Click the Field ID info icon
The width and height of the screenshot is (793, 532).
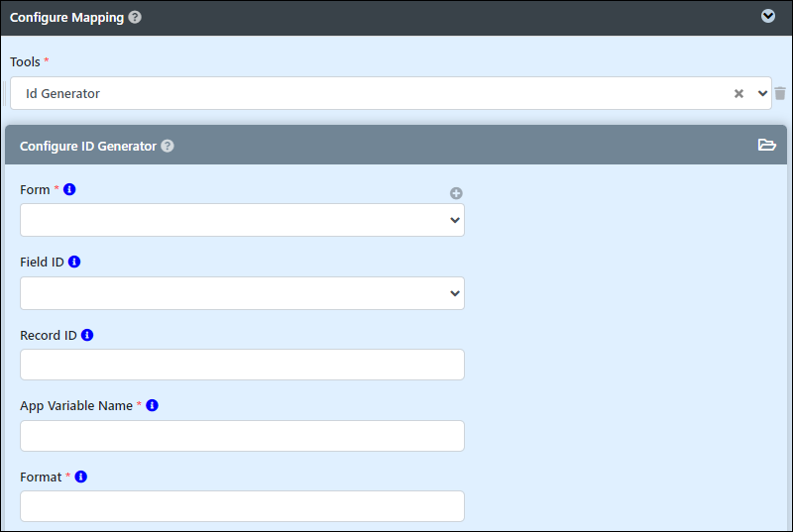[74, 262]
